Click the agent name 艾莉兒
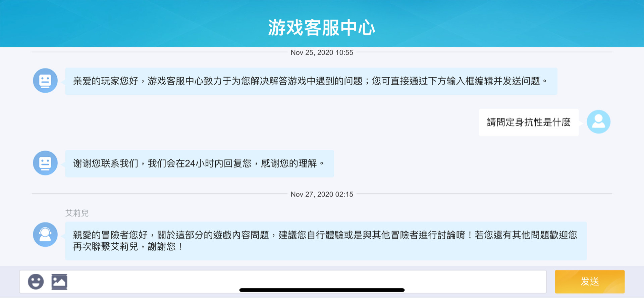Screen dimensions: 644x298 (x=77, y=213)
